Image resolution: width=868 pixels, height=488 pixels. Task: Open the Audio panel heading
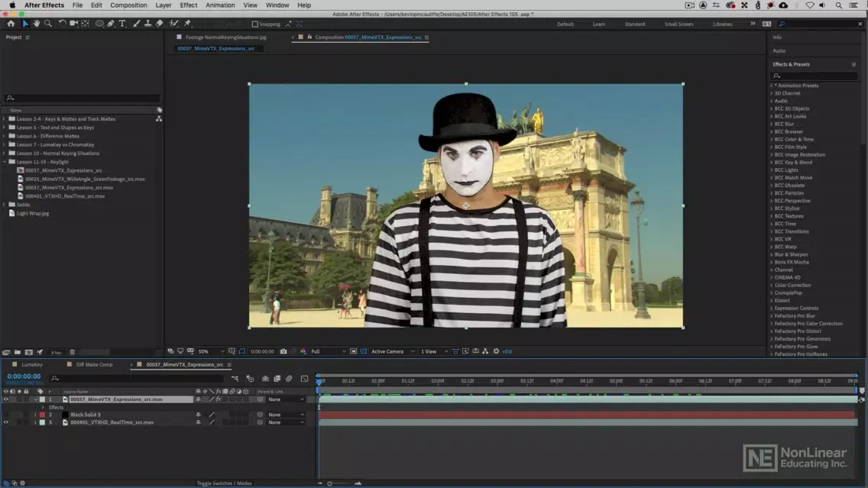point(779,51)
